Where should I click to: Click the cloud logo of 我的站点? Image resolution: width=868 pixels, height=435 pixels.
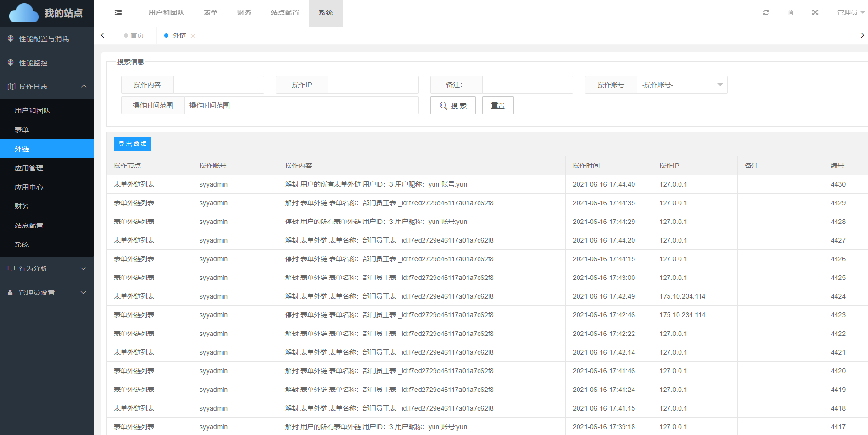(24, 13)
